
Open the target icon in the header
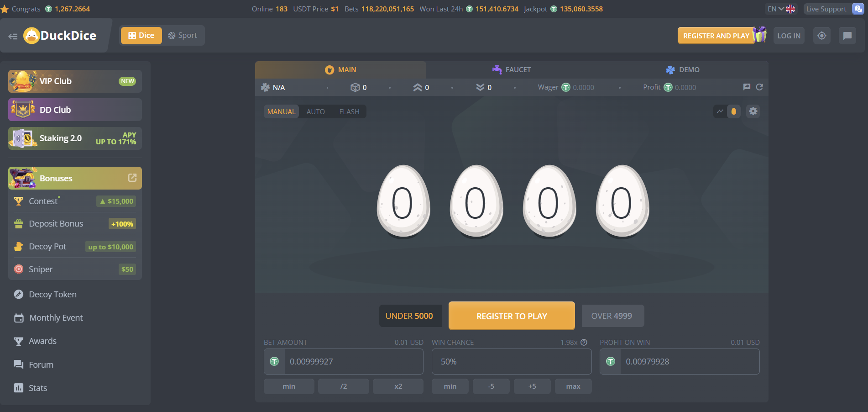[x=822, y=36]
